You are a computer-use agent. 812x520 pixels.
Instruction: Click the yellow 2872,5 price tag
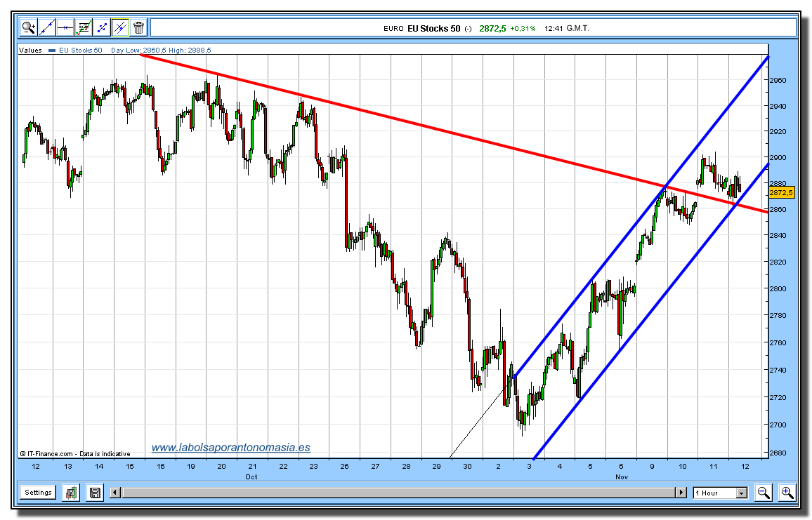(781, 192)
